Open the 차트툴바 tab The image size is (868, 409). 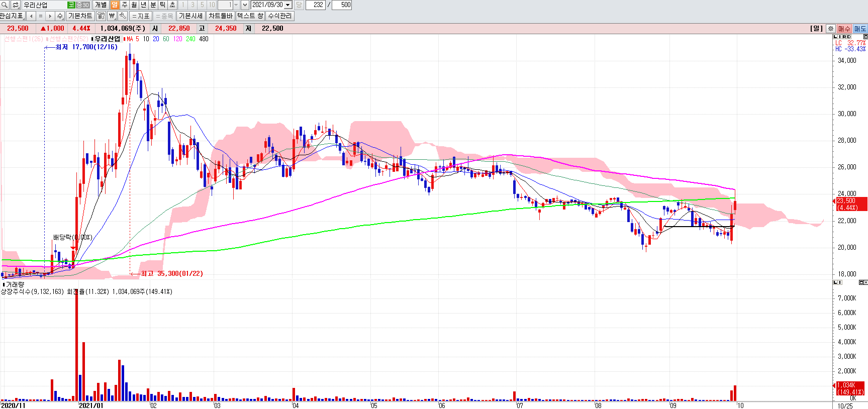coord(221,16)
